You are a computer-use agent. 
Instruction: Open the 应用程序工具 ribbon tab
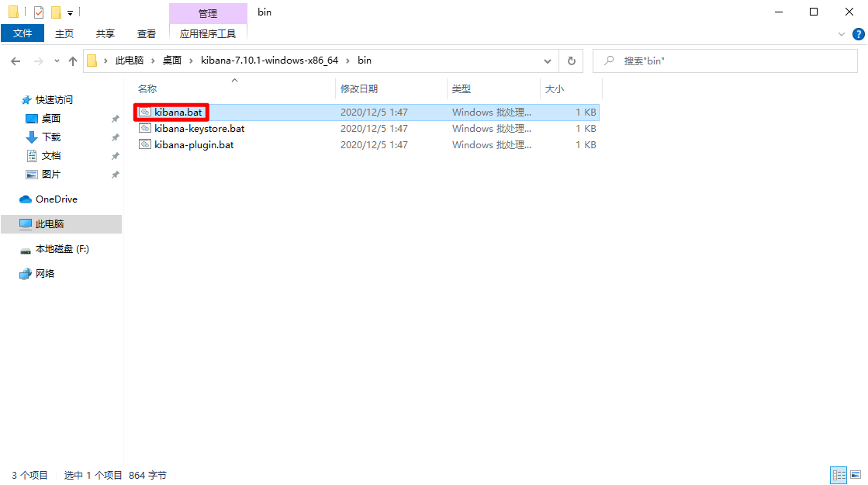coord(208,34)
